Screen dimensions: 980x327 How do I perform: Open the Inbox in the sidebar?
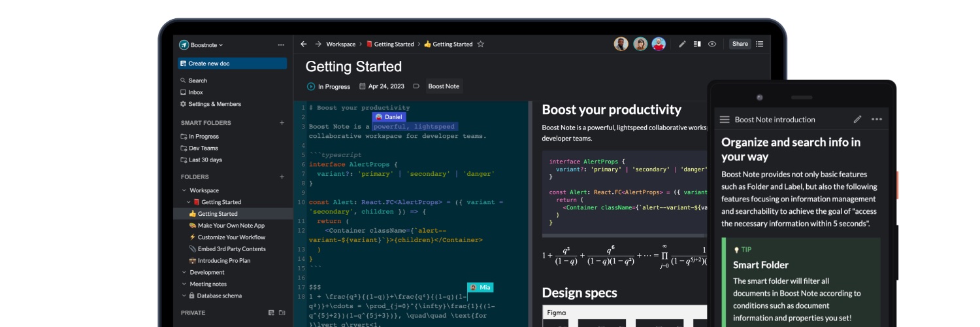191,92
